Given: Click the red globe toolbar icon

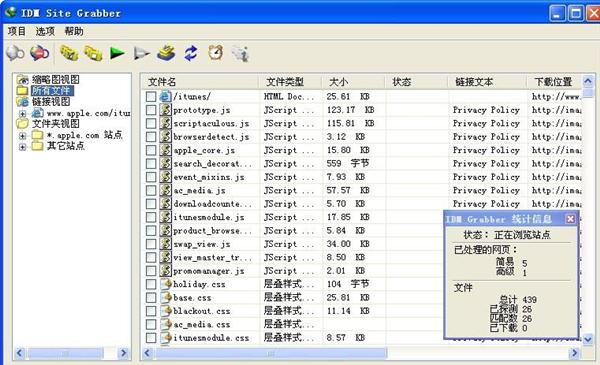Looking at the screenshot, I should coord(40,53).
